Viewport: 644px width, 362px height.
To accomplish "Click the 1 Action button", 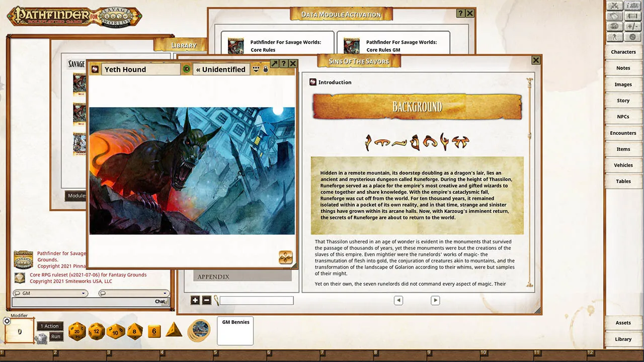I will point(50,326).
